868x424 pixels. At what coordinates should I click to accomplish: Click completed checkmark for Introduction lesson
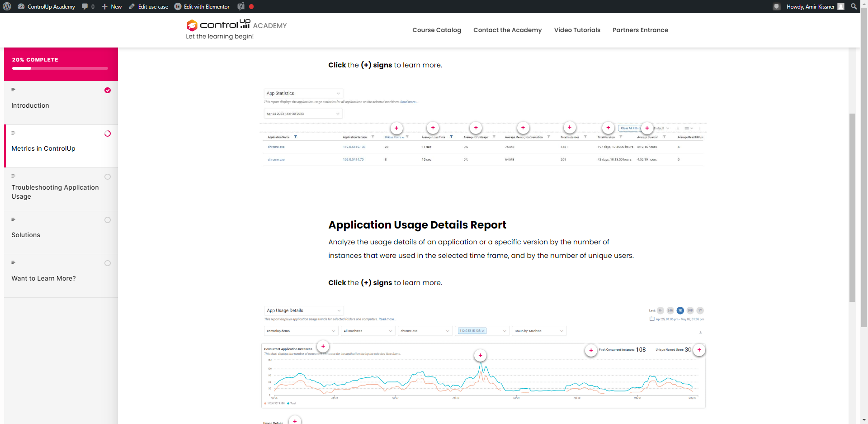[x=108, y=90]
